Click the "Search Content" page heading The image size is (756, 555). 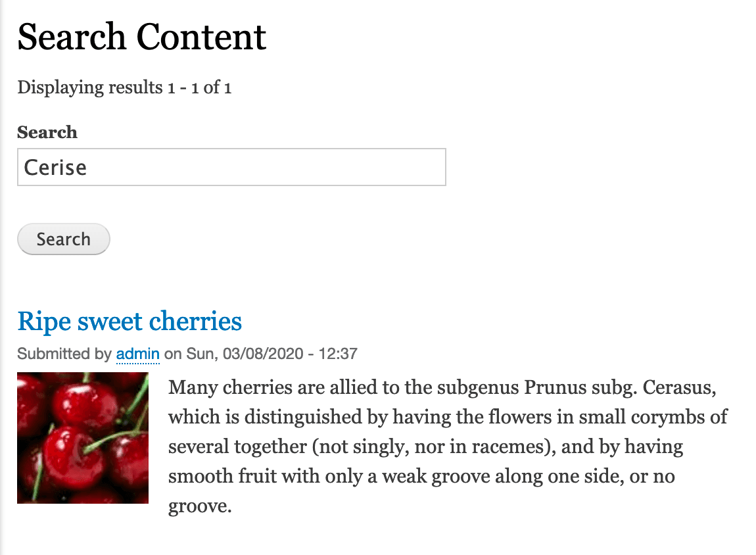point(142,37)
